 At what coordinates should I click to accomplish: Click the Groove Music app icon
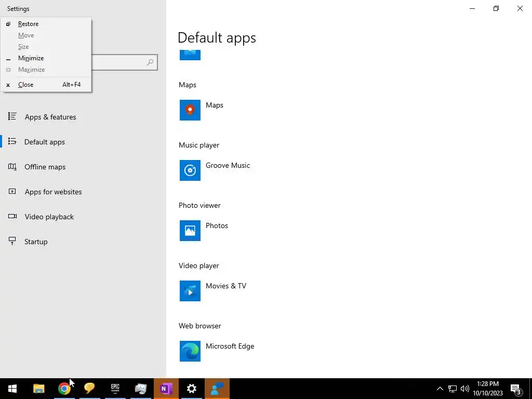coord(190,170)
